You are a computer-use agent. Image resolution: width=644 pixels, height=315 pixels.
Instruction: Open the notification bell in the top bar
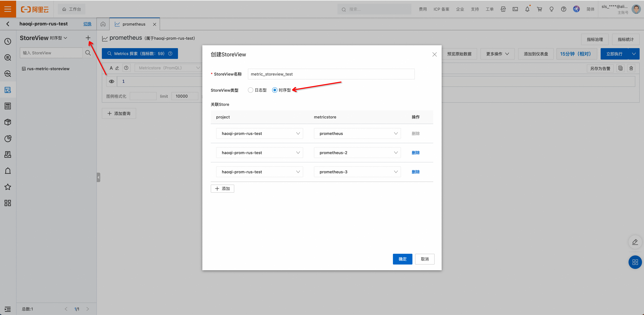tap(527, 9)
